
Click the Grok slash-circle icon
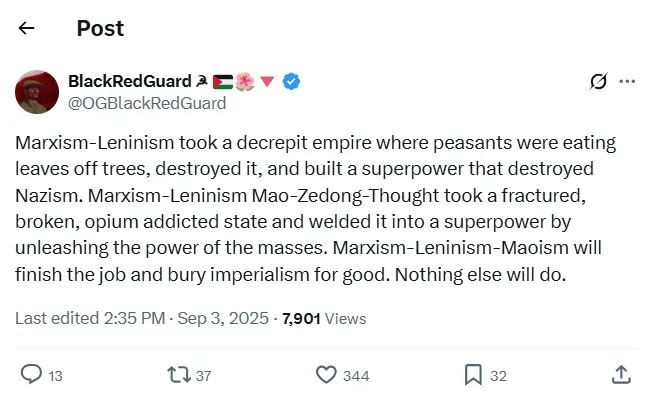[598, 82]
